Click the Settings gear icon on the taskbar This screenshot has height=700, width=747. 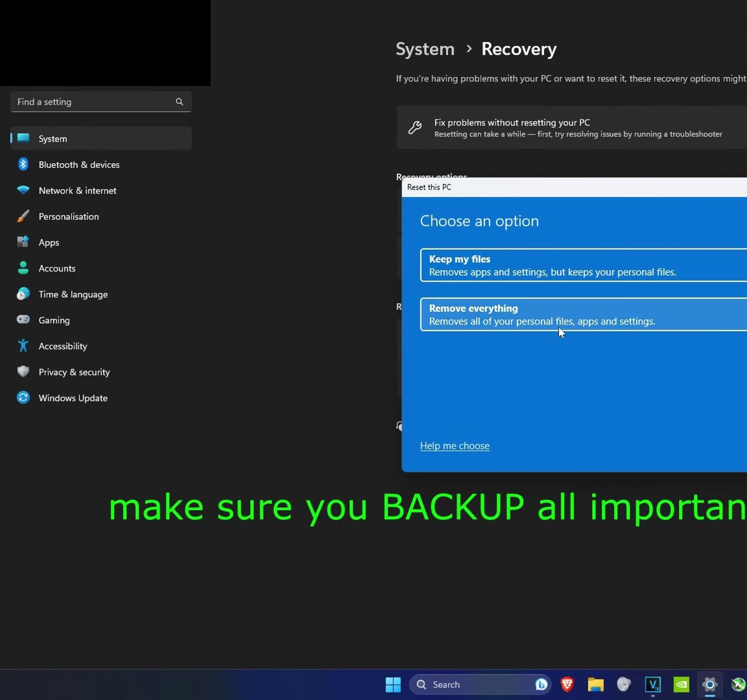[x=710, y=684]
